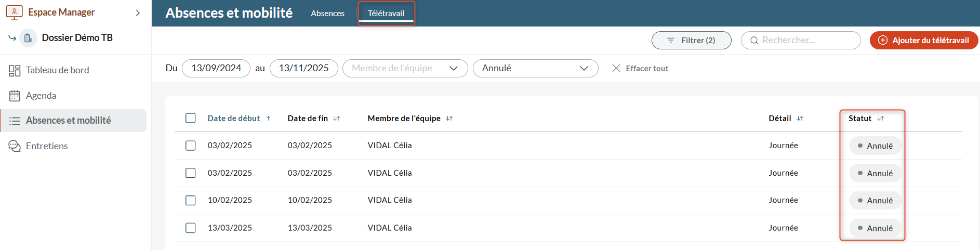Sort by Date de fin column arrows
The height and width of the screenshot is (250, 980).
tap(337, 119)
